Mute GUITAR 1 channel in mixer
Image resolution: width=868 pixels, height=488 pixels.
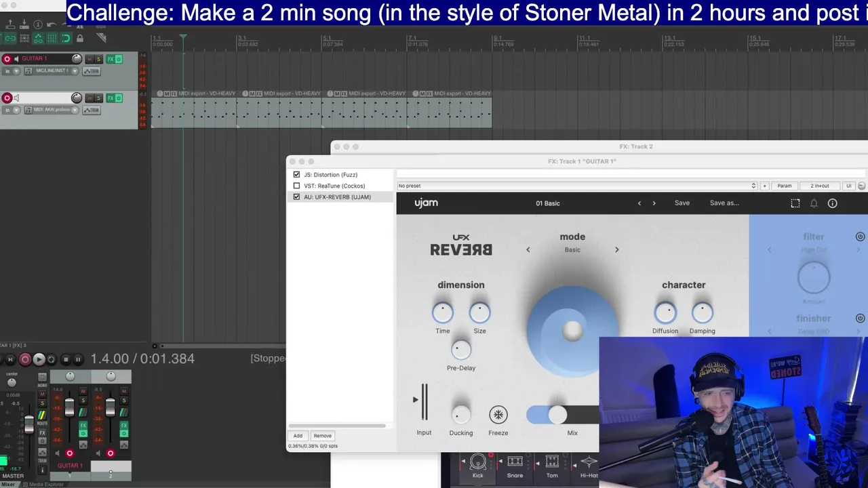pos(83,391)
